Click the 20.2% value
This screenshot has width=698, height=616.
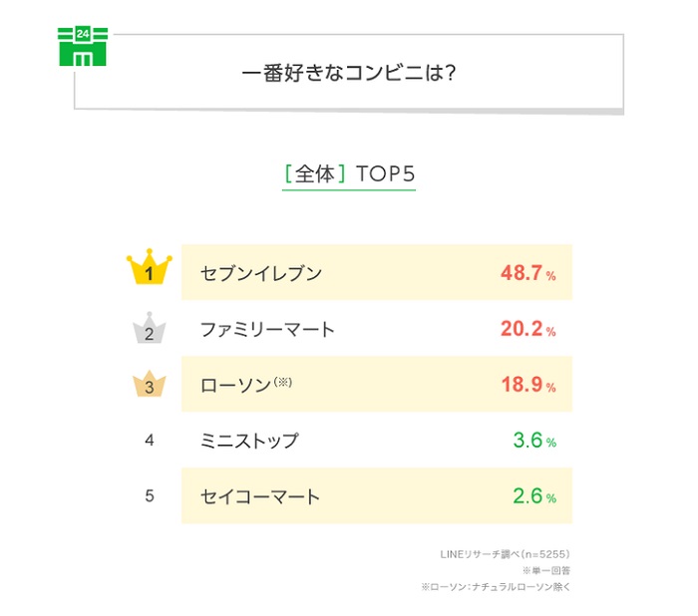[x=527, y=328]
